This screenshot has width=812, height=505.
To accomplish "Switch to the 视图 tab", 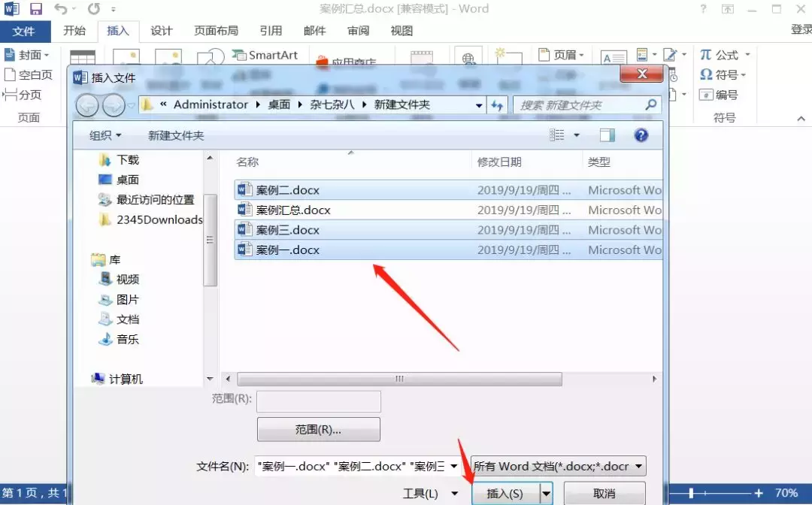I will (401, 31).
